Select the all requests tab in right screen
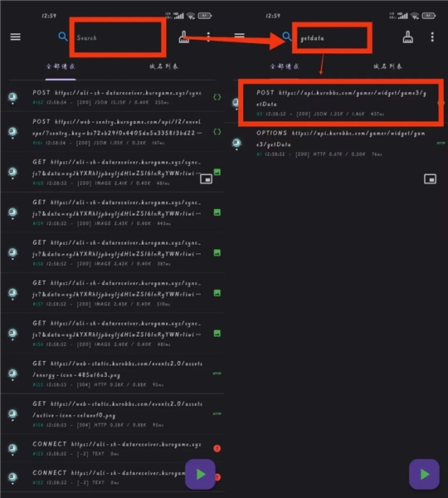 coord(285,66)
